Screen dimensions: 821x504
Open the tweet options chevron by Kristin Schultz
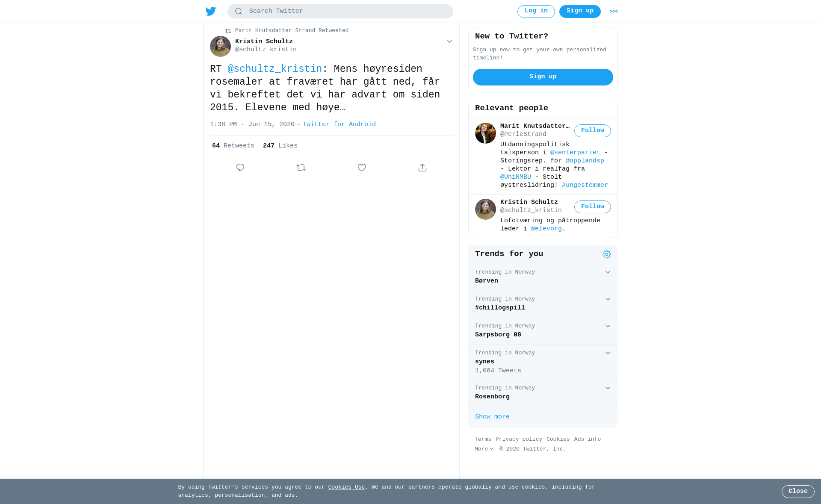[x=449, y=41]
